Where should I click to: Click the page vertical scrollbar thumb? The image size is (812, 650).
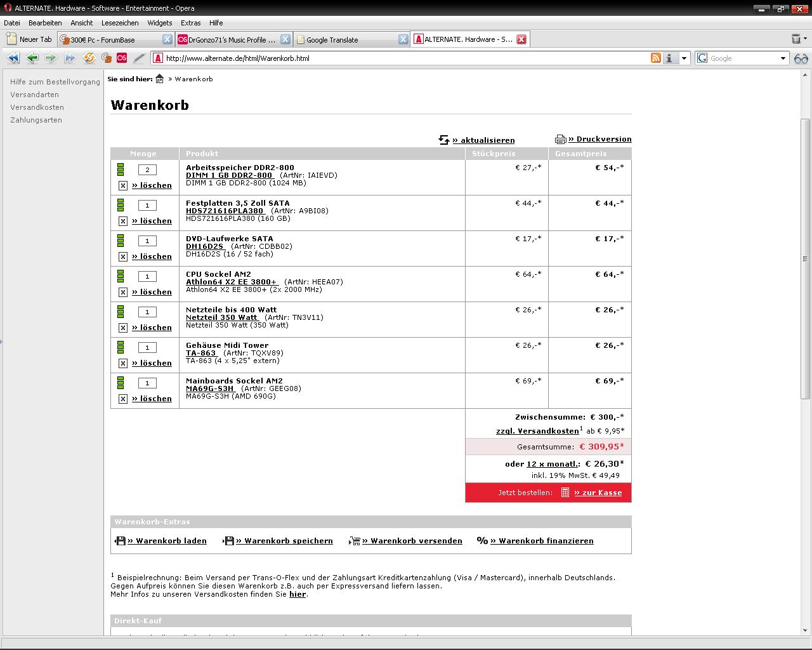(x=806, y=258)
